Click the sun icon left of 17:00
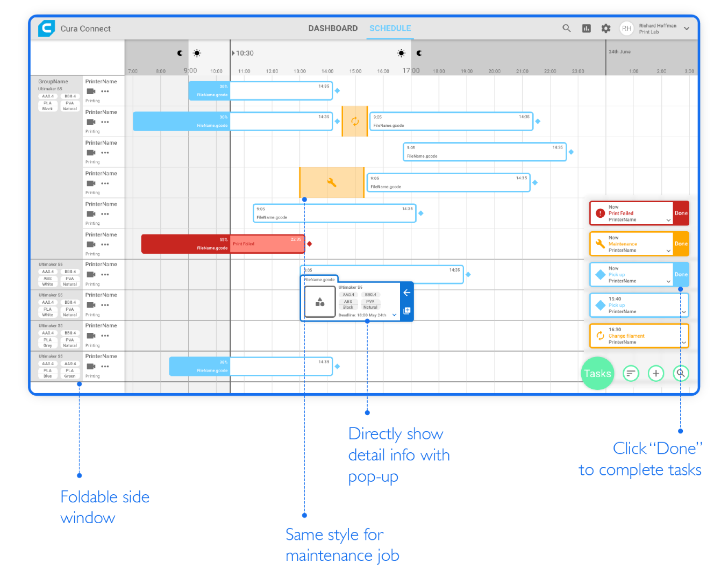The height and width of the screenshot is (584, 728). (401, 53)
